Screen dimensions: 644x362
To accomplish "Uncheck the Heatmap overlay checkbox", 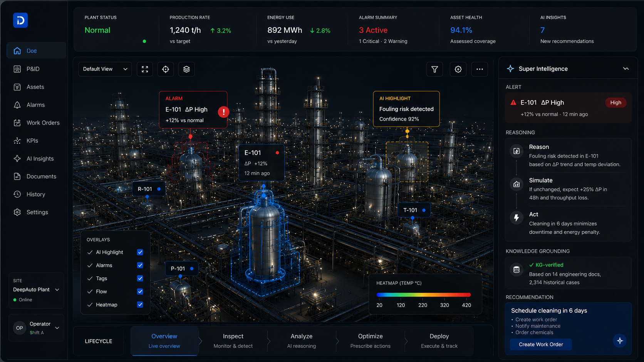I will click(140, 305).
